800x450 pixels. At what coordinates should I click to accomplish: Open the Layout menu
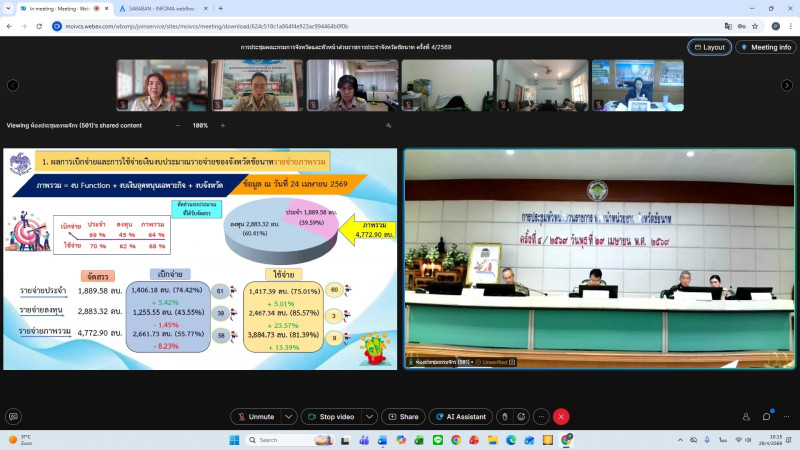[710, 47]
